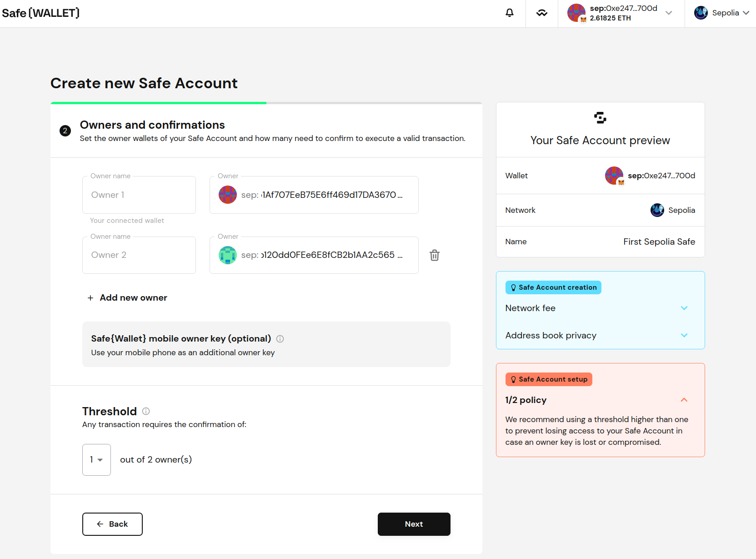Remove Owner 2 with trash icon
The image size is (756, 559).
tap(435, 255)
